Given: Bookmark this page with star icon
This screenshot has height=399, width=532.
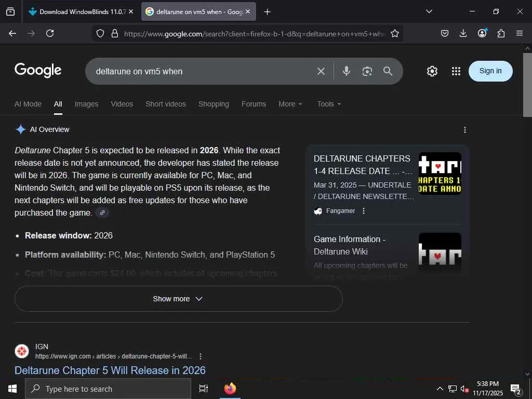Looking at the screenshot, I should [395, 33].
